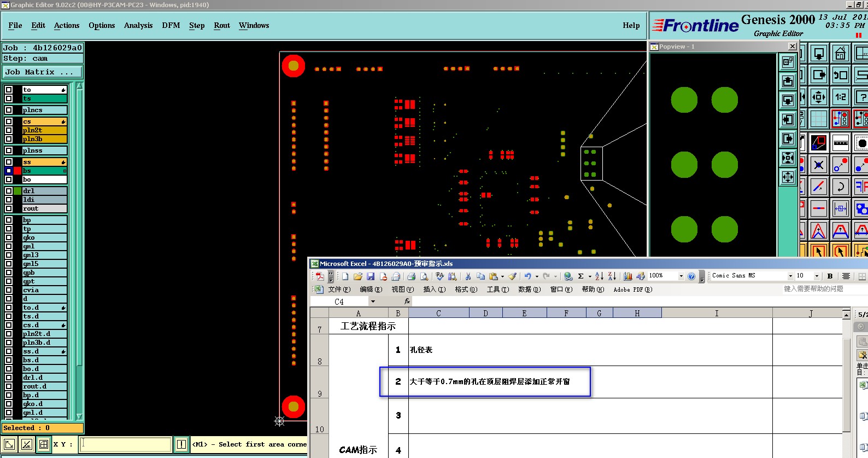Open the DFM menu in Graphic Editor
This screenshot has height=458, width=868.
(x=171, y=25)
